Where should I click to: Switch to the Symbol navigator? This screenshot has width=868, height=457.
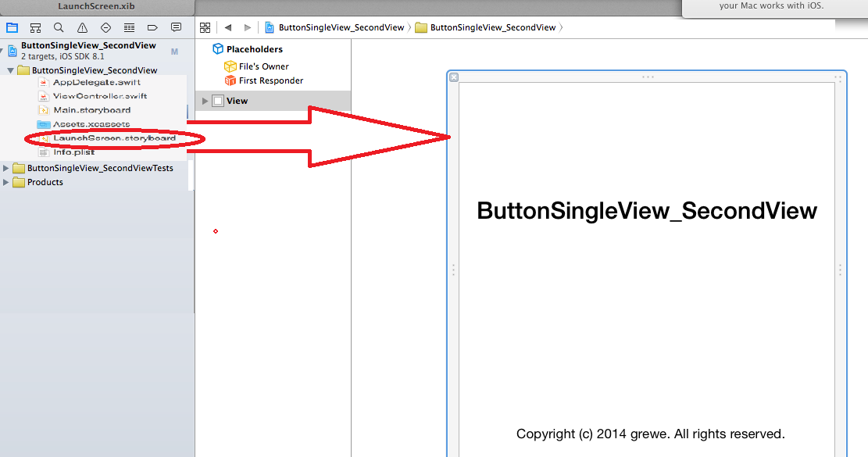[35, 27]
